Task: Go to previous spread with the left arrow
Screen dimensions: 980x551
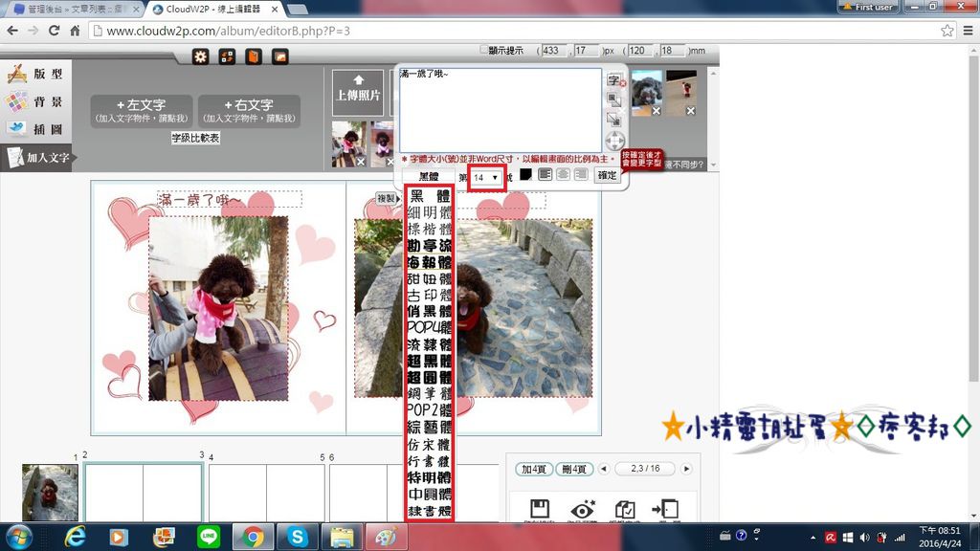Action: 604,469
